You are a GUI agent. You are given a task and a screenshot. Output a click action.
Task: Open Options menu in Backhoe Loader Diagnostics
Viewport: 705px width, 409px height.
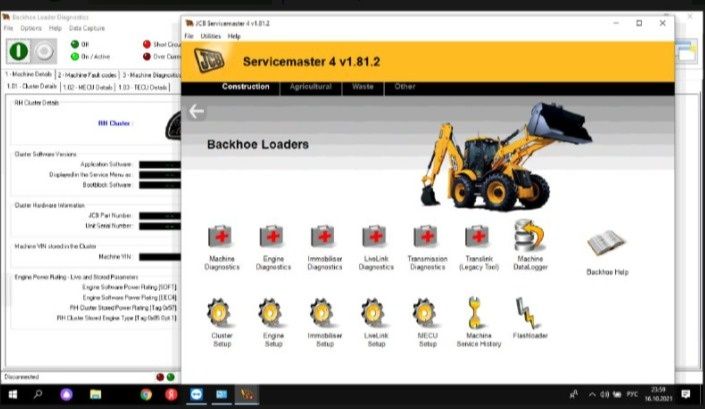pos(31,28)
